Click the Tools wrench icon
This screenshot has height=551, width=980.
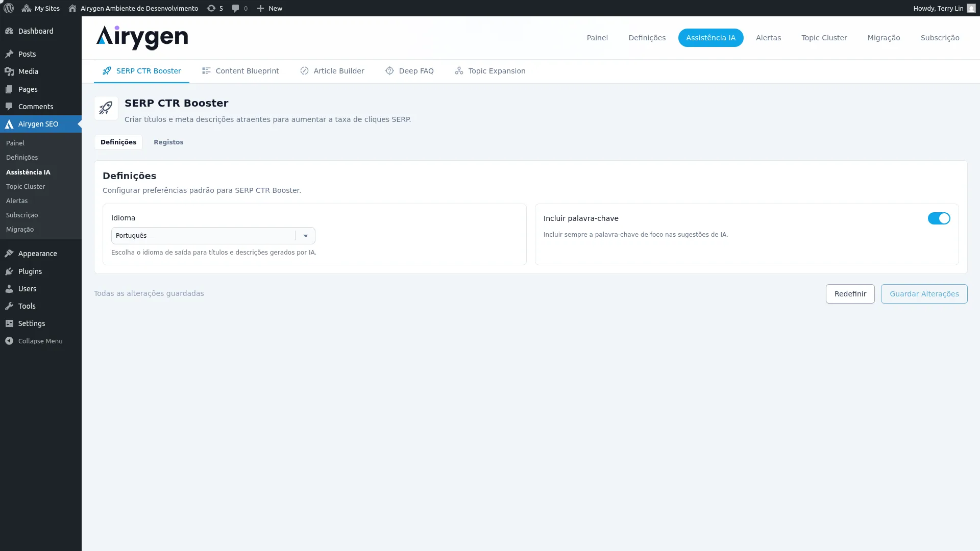[9, 306]
